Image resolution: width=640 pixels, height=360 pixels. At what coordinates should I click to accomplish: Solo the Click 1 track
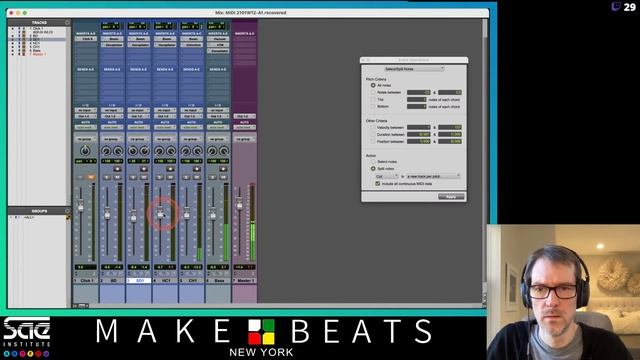pyautogui.click(x=80, y=177)
